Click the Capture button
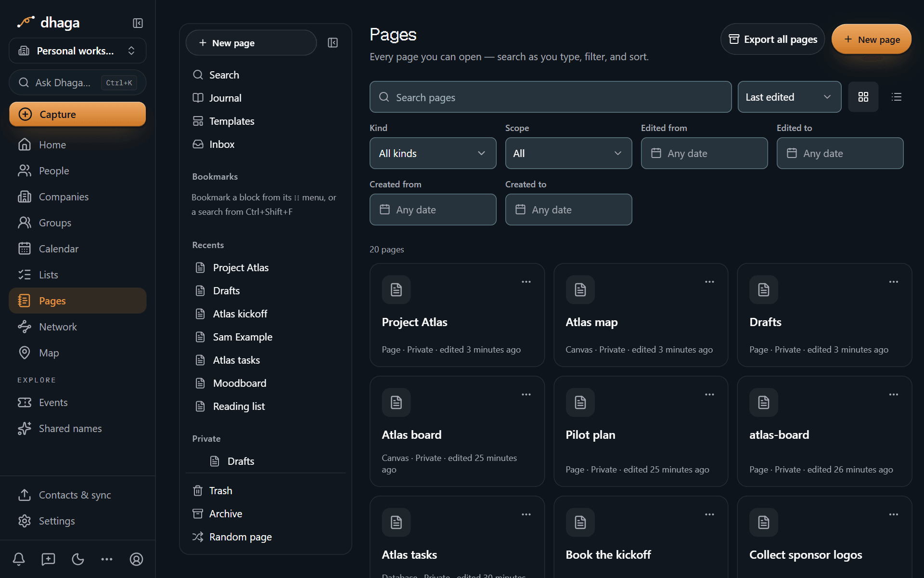The height and width of the screenshot is (578, 924). (x=77, y=114)
